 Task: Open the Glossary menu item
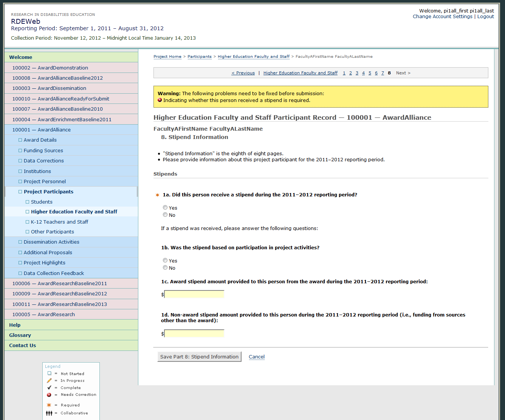pos(20,335)
